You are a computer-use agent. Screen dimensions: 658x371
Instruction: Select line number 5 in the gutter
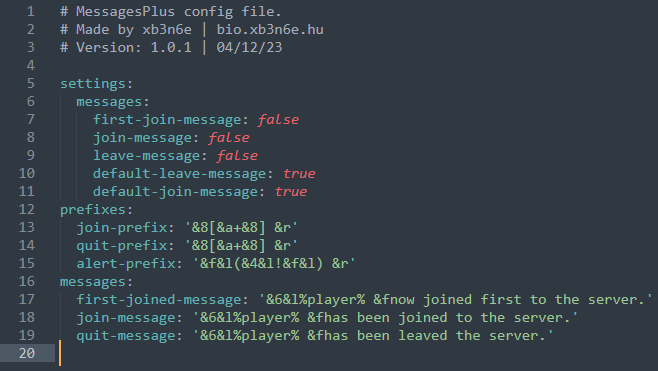pos(31,84)
